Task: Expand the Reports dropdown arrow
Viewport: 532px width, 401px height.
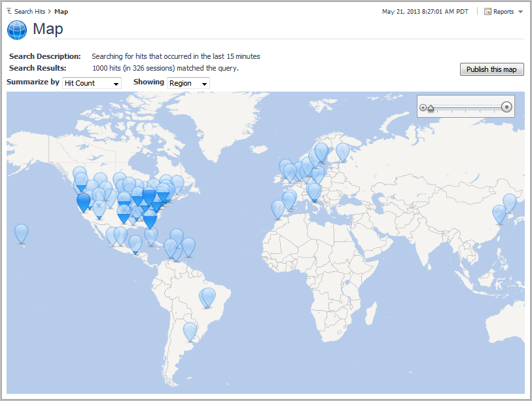Action: pyautogui.click(x=520, y=12)
